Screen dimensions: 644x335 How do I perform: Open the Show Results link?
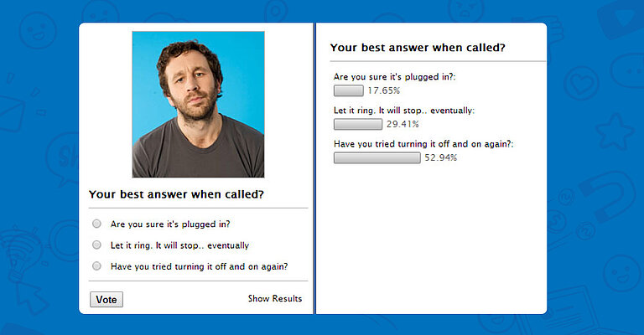click(x=275, y=299)
